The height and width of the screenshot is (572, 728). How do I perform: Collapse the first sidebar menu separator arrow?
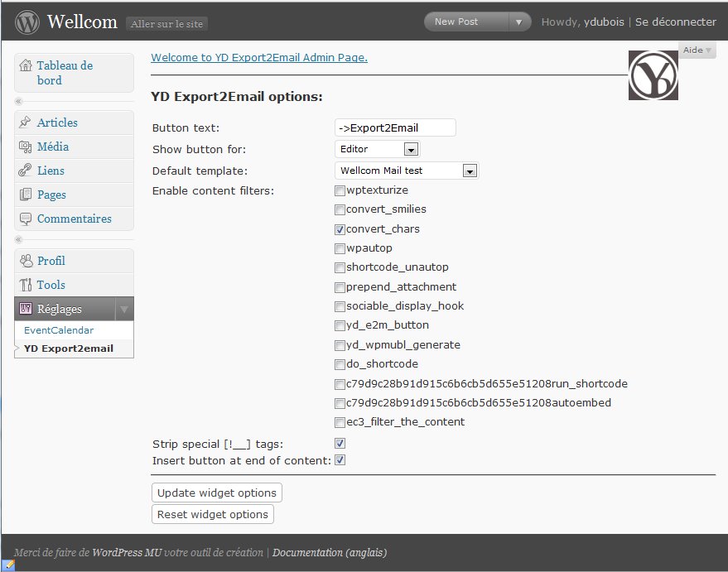[x=18, y=101]
